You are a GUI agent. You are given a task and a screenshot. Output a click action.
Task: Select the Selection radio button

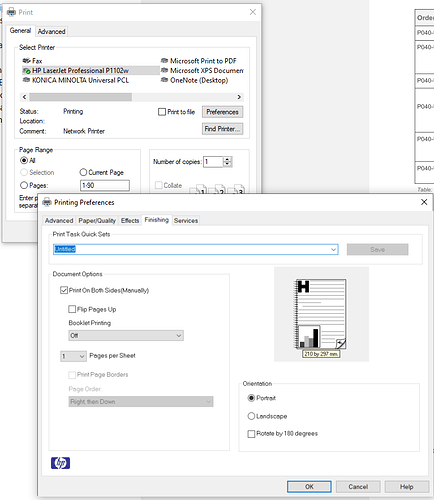[24, 172]
